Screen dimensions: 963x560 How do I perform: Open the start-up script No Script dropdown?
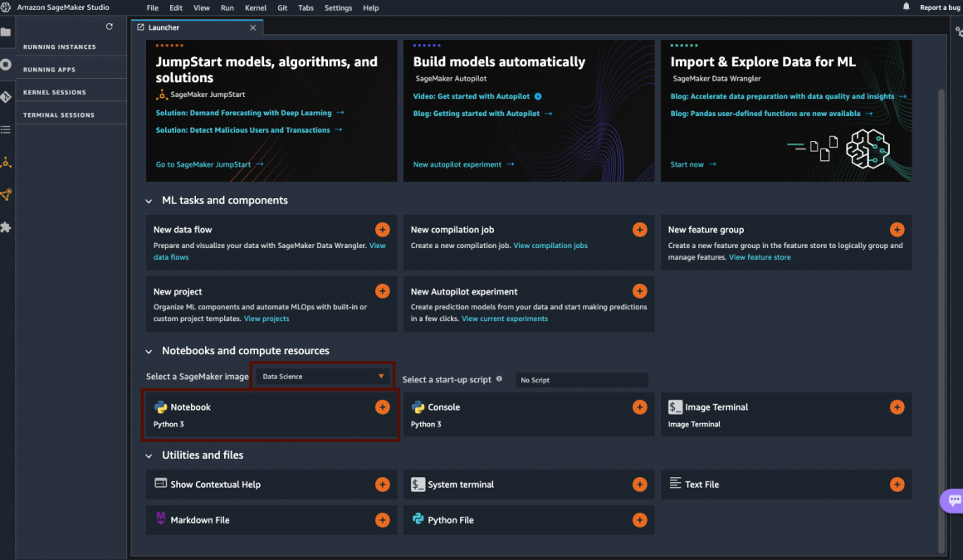581,380
